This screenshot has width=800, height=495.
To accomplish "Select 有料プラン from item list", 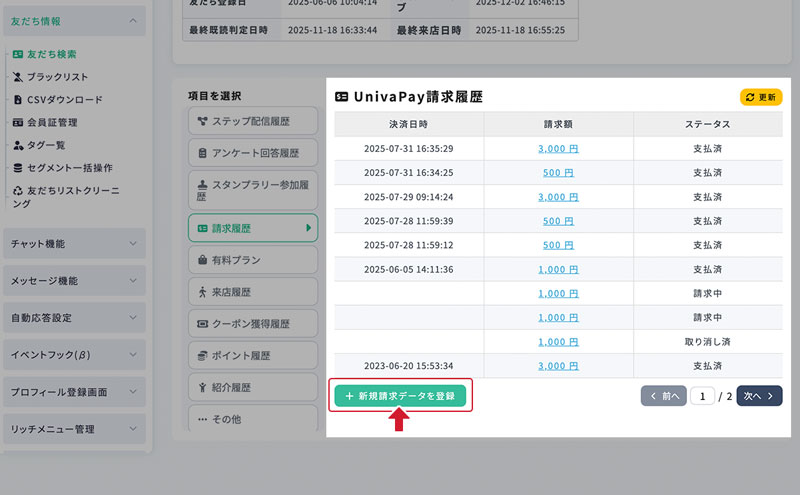I will coord(252,260).
